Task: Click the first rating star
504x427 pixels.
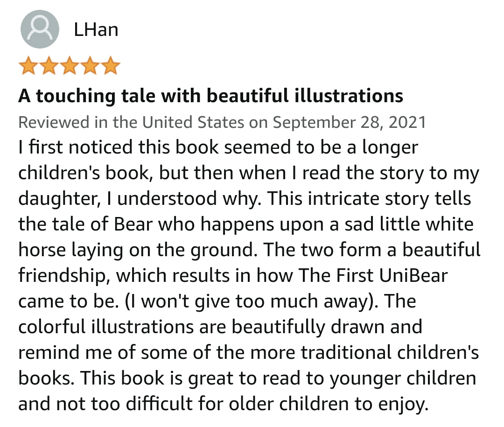Action: (28, 66)
